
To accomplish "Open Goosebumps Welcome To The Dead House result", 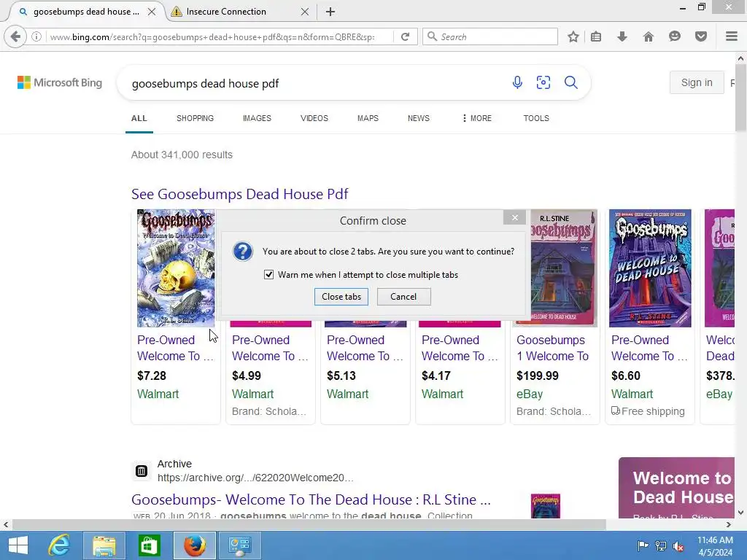I will (311, 499).
